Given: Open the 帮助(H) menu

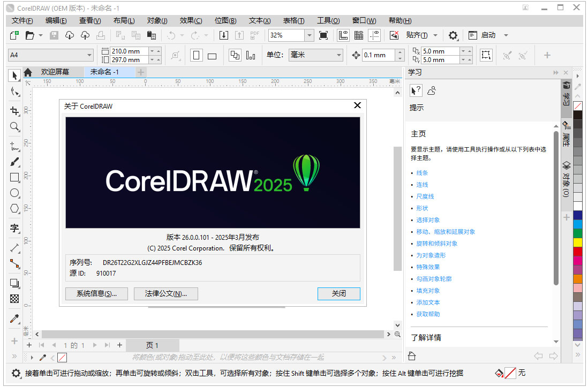Looking at the screenshot, I should point(400,21).
